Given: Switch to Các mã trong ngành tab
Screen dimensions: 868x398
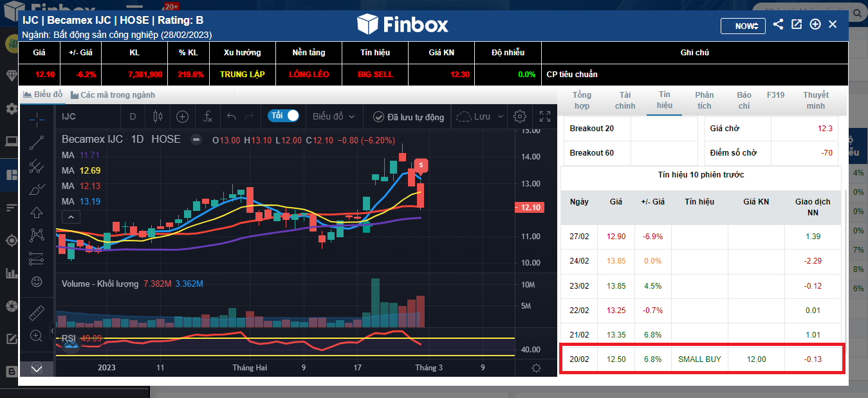Looking at the screenshot, I should pyautogui.click(x=113, y=95).
